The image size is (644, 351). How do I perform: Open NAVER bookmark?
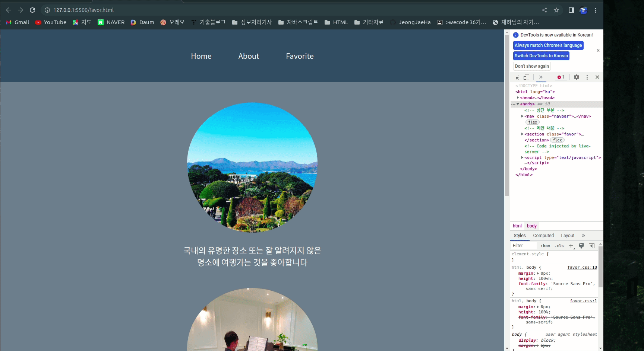point(111,22)
